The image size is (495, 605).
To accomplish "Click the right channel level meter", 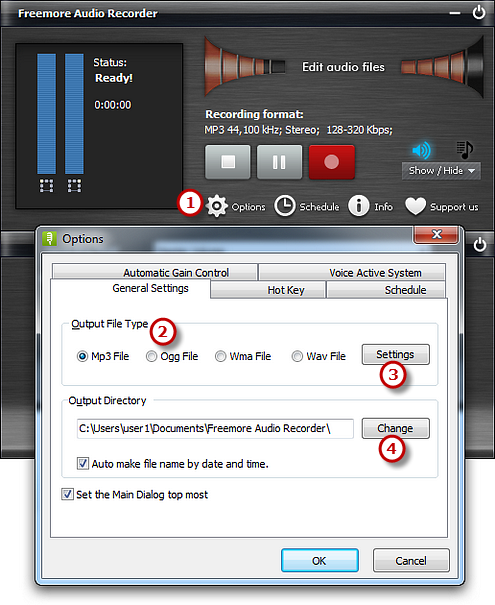I will pyautogui.click(x=74, y=114).
